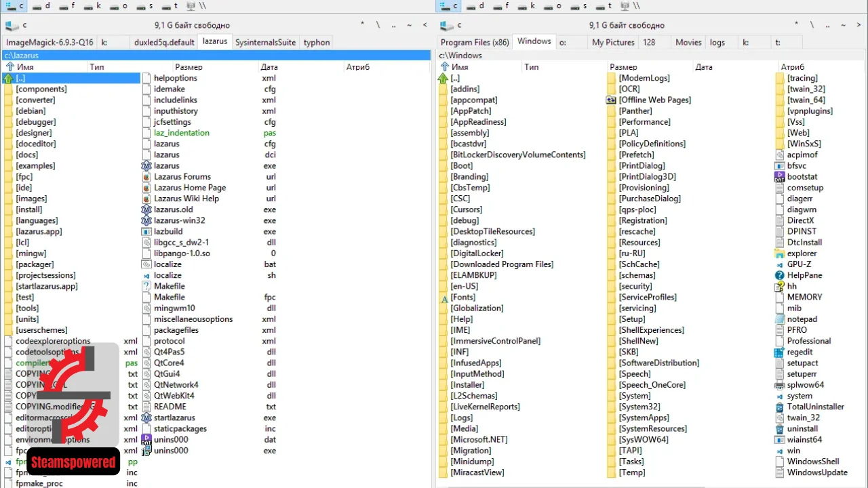Click the lazarus-win32 executable icon
This screenshot has height=488, width=868.
(x=146, y=220)
